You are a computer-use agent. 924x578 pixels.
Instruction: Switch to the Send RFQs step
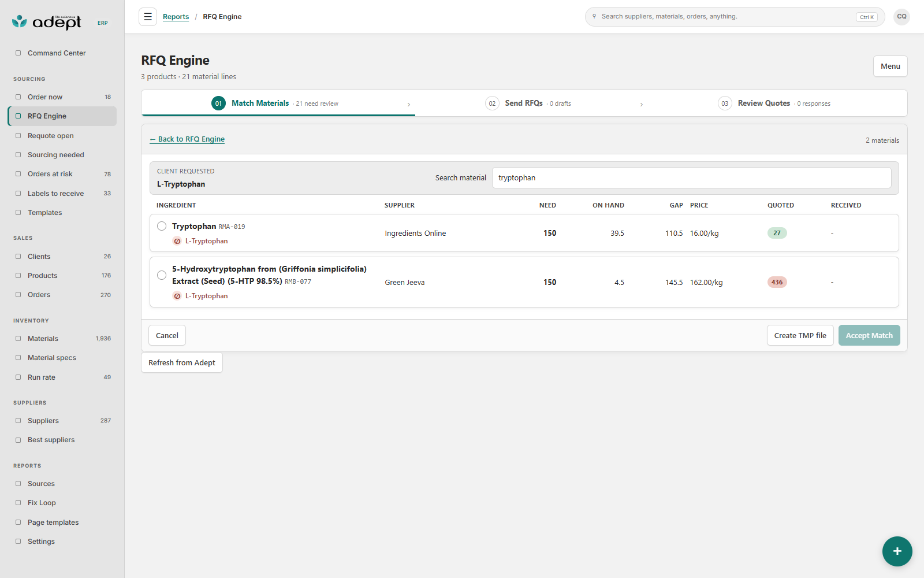(528, 103)
